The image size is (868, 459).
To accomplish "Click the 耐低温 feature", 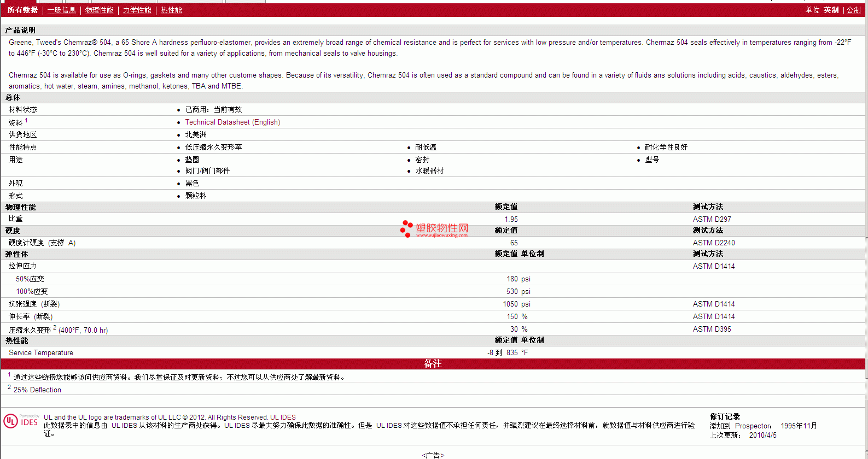I will [x=426, y=147].
